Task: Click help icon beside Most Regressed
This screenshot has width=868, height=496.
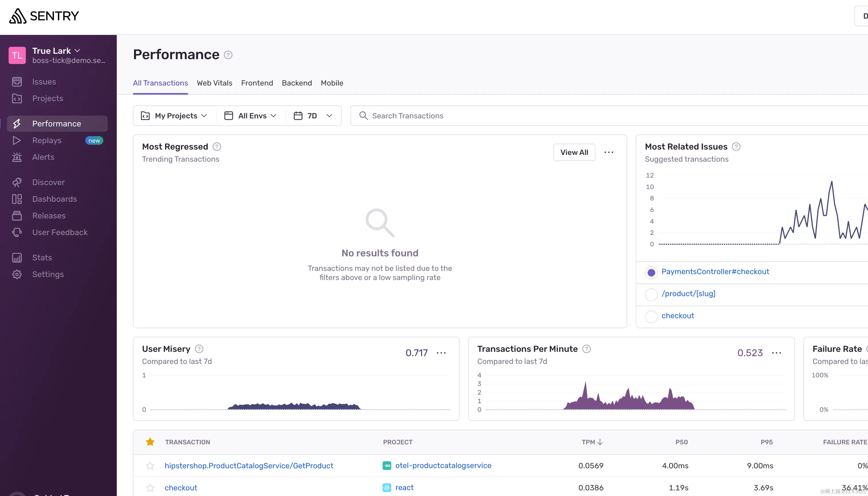Action: 217,147
